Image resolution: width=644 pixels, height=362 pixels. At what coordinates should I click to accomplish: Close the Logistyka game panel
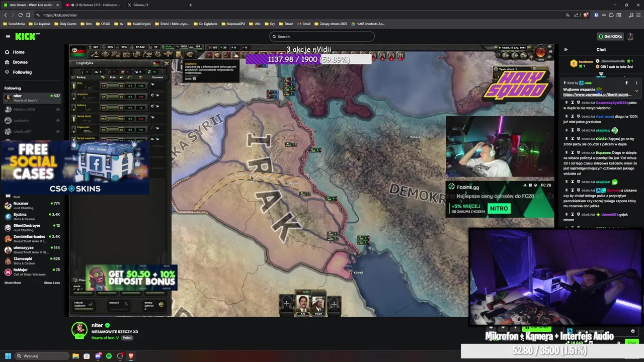click(x=167, y=63)
